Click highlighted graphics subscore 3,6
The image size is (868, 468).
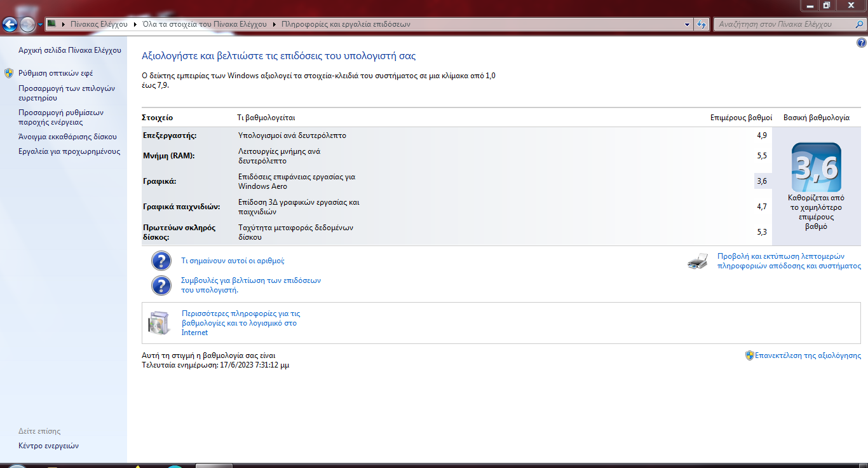(x=762, y=181)
